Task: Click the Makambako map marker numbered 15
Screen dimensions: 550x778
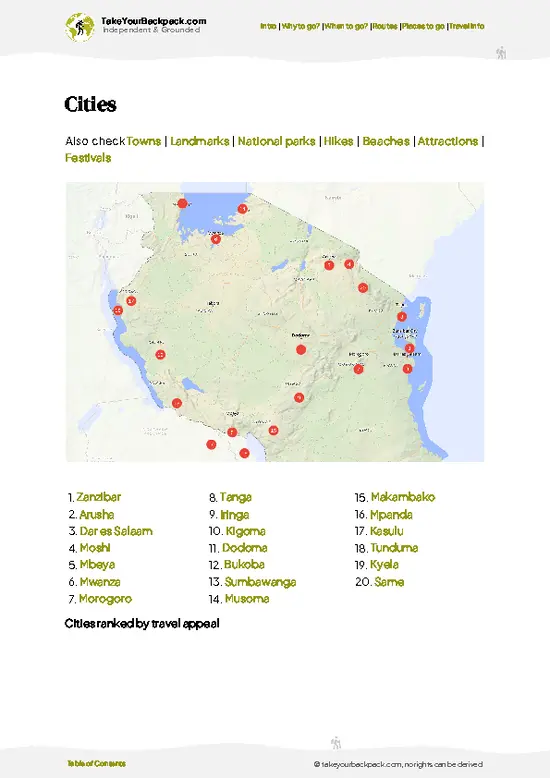Action: (x=273, y=430)
